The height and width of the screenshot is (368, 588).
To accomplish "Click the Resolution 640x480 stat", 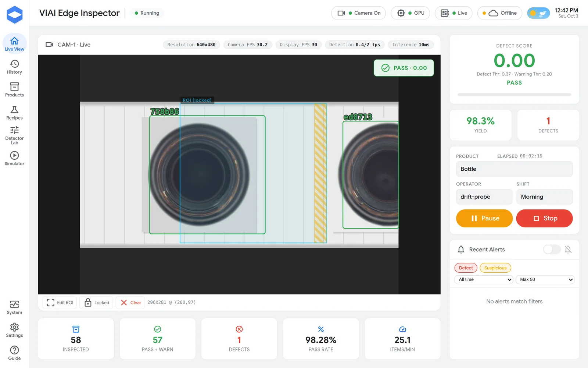I will (x=191, y=45).
